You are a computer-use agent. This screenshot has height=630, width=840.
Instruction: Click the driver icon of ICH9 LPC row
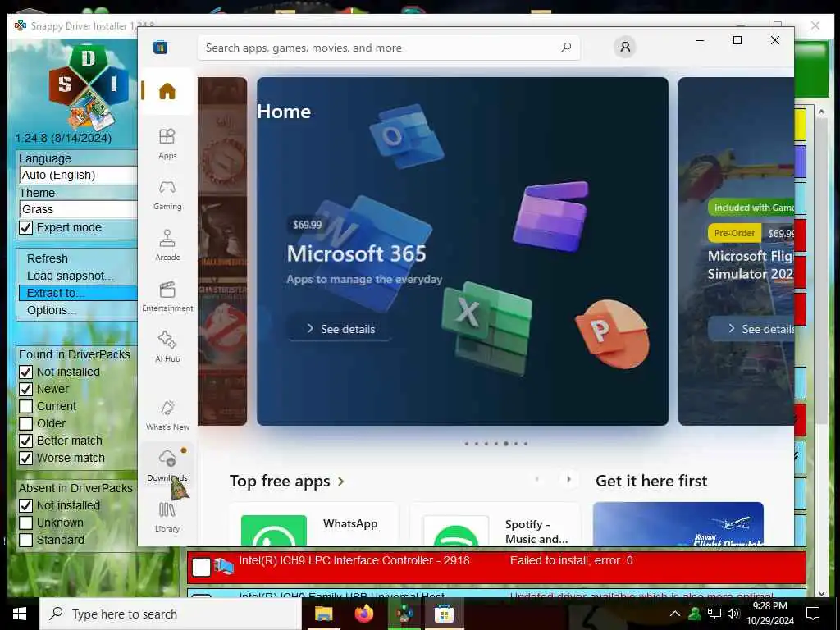[224, 566]
